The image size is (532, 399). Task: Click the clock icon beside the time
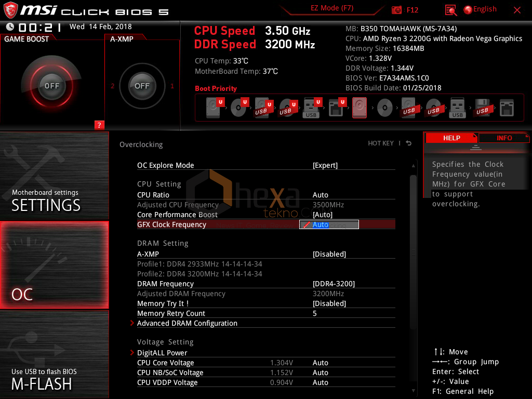pyautogui.click(x=10, y=27)
